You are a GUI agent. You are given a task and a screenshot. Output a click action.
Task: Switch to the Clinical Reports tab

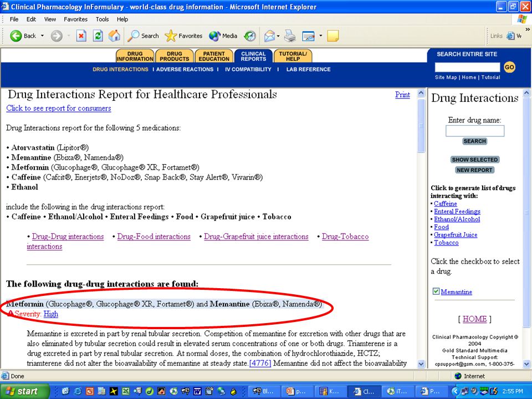253,56
